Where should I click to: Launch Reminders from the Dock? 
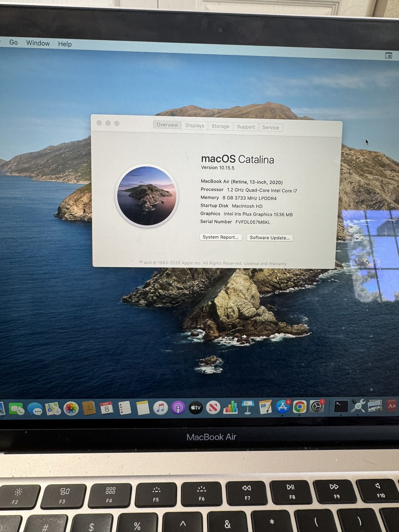click(125, 408)
